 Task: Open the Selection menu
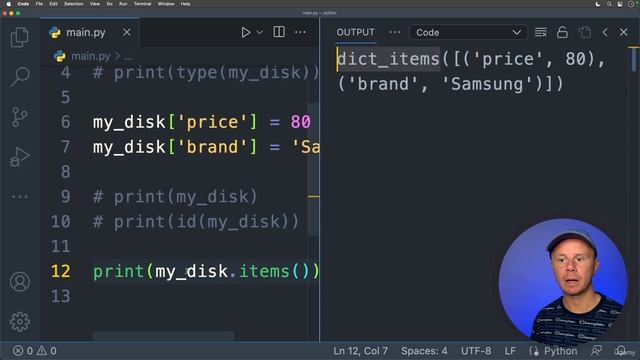click(74, 4)
